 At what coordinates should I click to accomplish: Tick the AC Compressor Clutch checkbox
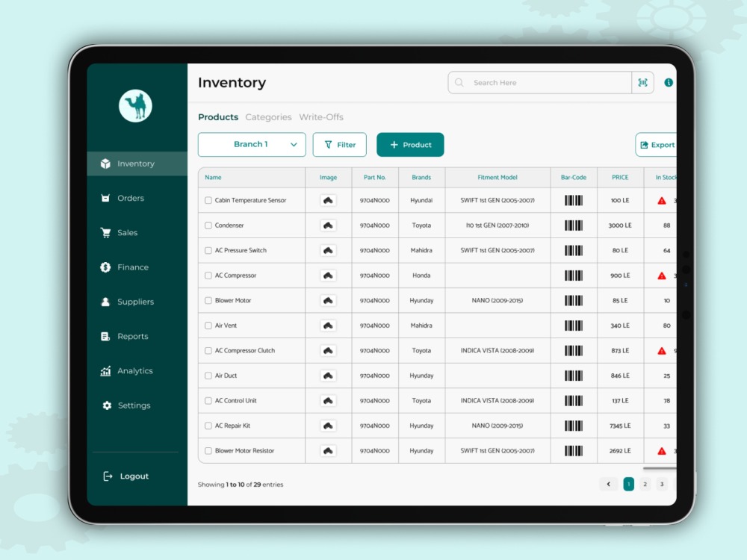[x=208, y=351]
